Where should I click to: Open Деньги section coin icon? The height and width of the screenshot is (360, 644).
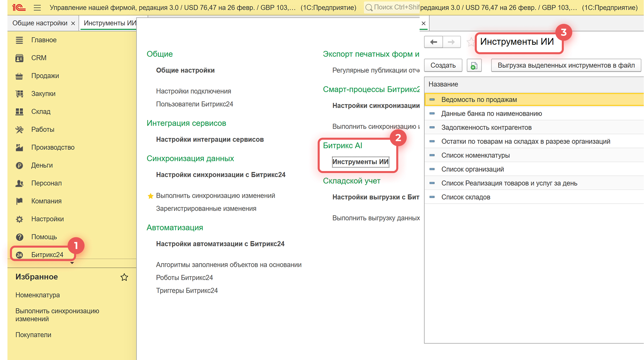point(20,165)
